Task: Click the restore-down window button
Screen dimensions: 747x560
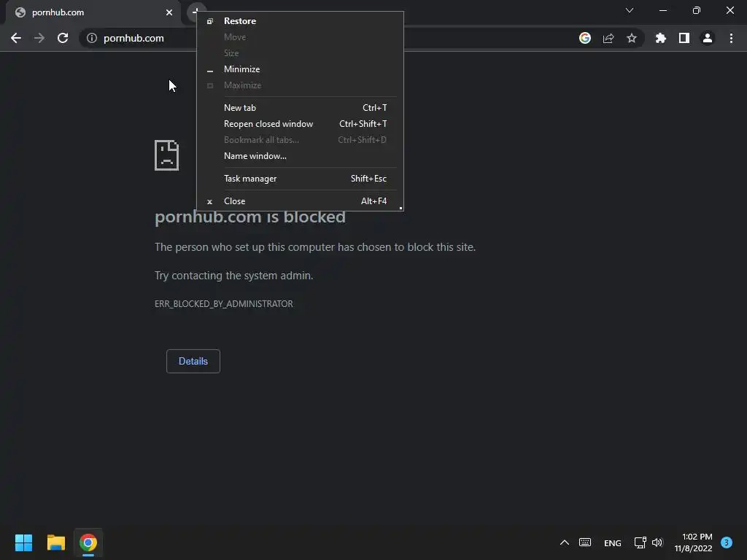Action: coord(697,10)
